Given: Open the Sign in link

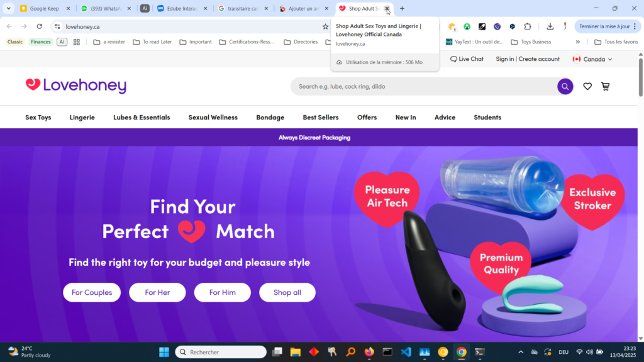Looking at the screenshot, I should 505,59.
